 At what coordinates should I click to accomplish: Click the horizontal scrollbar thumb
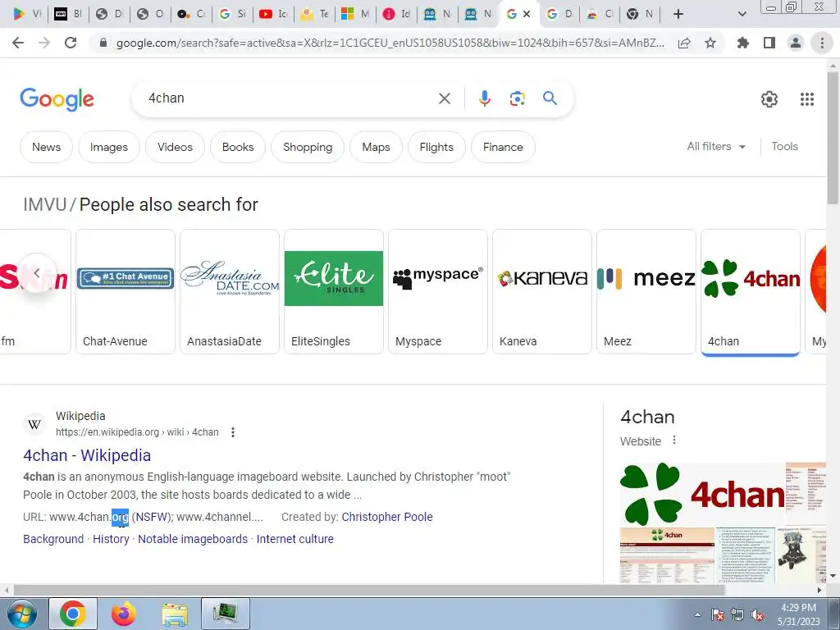369,590
